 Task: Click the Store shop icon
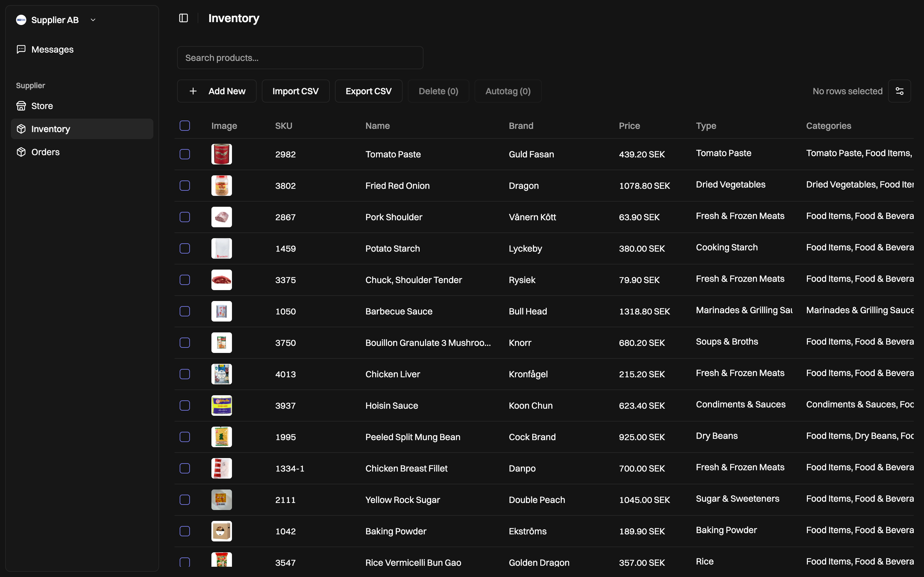[x=21, y=106]
